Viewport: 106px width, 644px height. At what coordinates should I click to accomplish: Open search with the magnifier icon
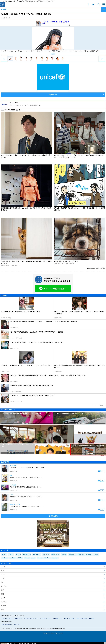pyautogui.click(x=98, y=4)
